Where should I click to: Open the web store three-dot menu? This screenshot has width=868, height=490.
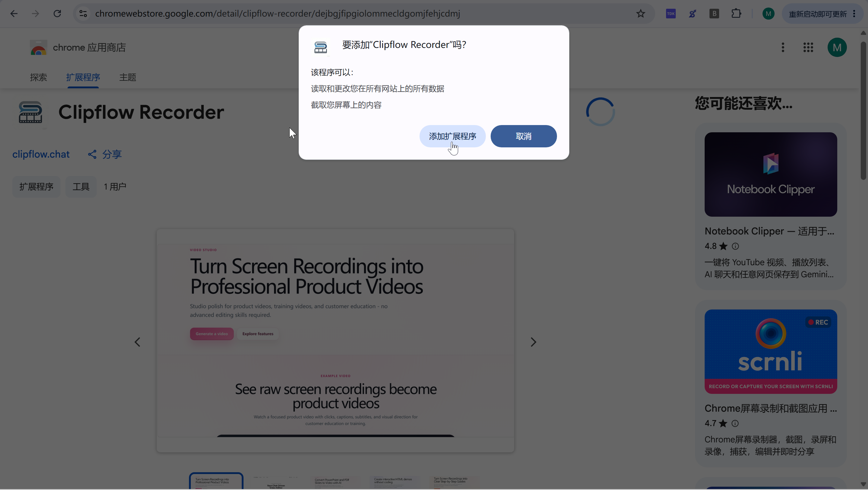pyautogui.click(x=783, y=47)
